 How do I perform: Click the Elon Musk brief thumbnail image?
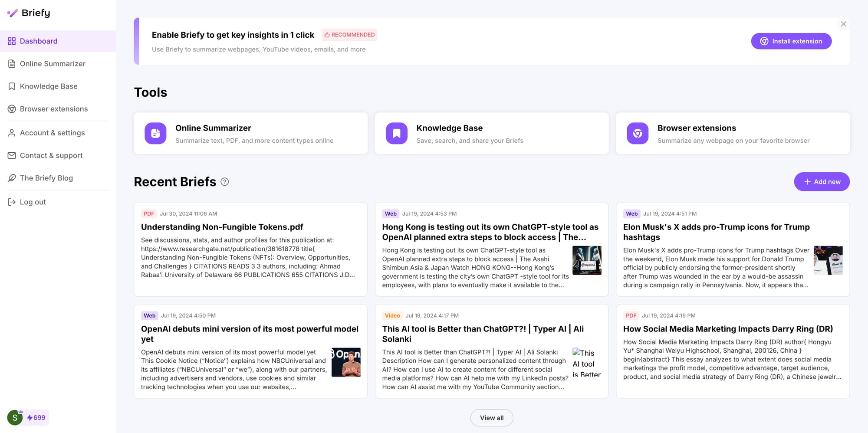click(x=828, y=260)
